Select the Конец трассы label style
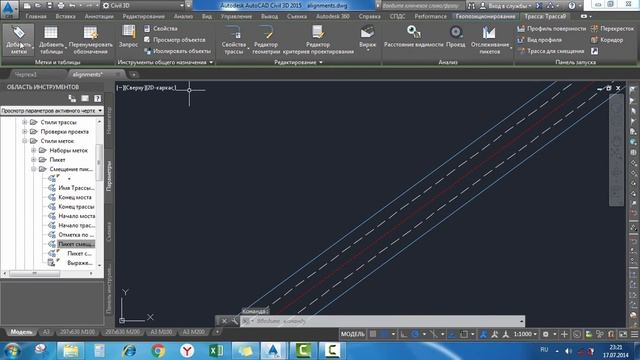 click(76, 207)
